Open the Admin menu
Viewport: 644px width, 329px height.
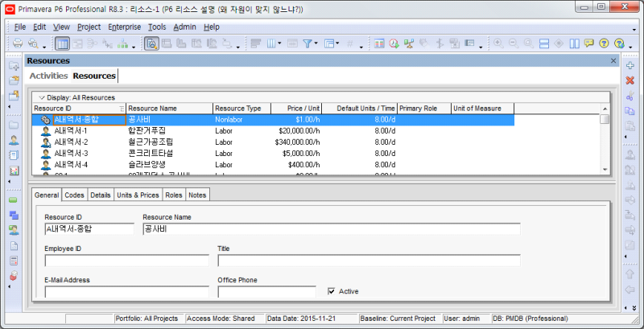[x=184, y=27]
